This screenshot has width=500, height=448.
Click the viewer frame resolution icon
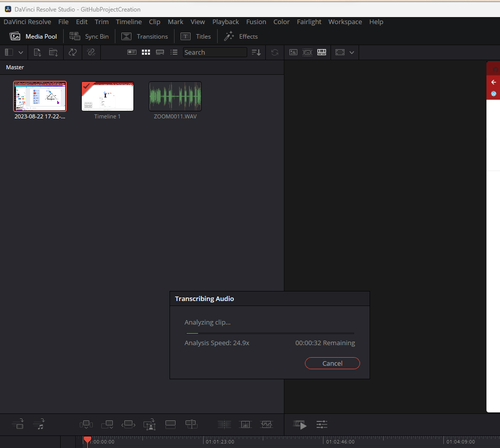(340, 52)
